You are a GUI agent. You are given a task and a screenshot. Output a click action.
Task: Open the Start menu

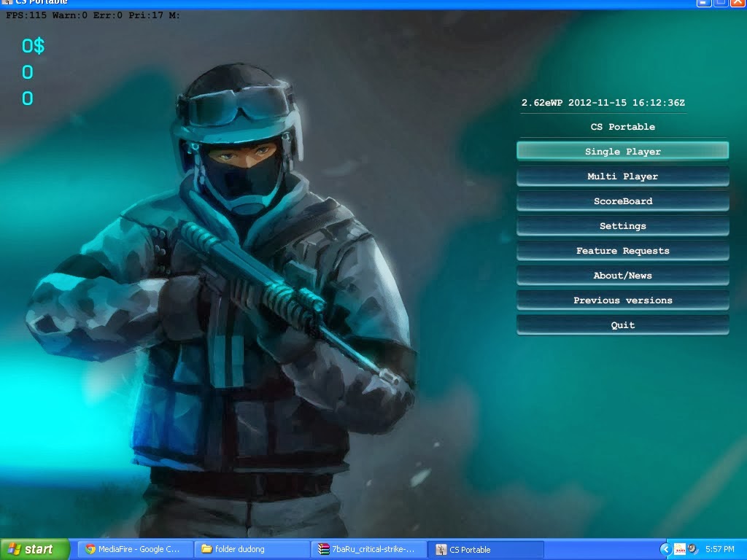[x=34, y=549]
